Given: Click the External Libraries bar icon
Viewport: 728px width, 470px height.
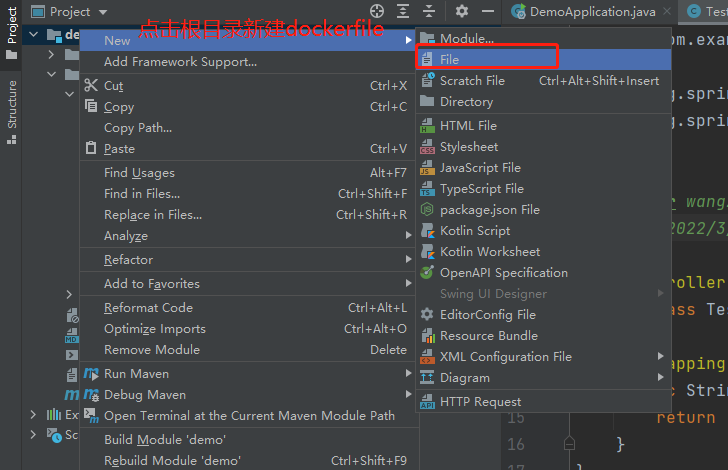Looking at the screenshot, I should [54, 414].
